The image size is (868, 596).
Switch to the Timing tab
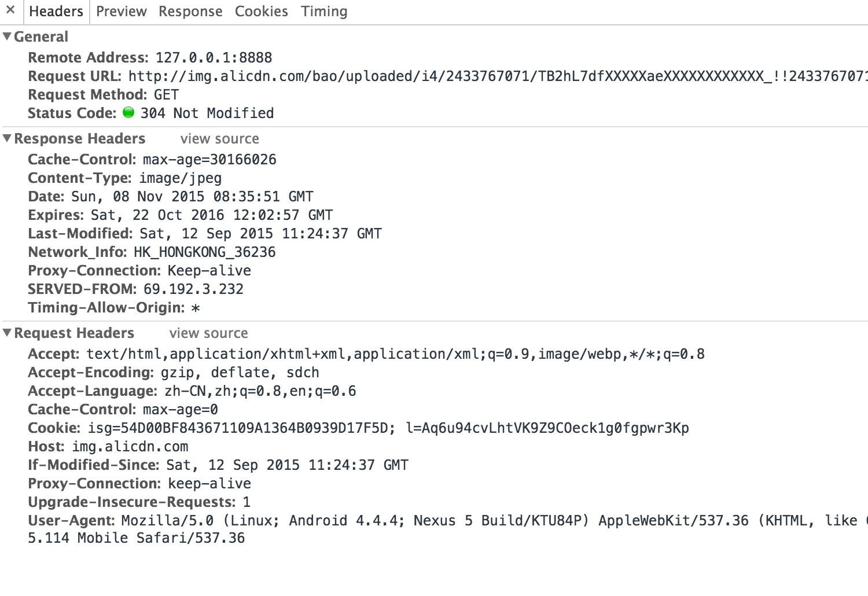coord(324,12)
